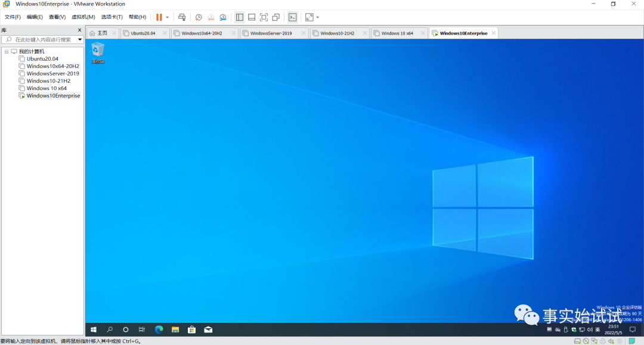This screenshot has width=644, height=345.
Task: Open the 帮助(H) menu
Action: tap(137, 17)
